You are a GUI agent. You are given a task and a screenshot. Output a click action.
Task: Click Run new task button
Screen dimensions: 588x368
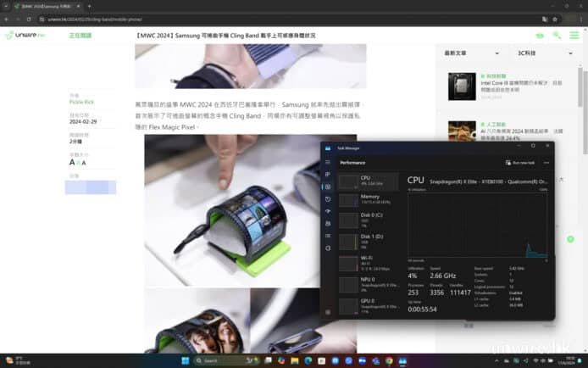pyautogui.click(x=520, y=162)
